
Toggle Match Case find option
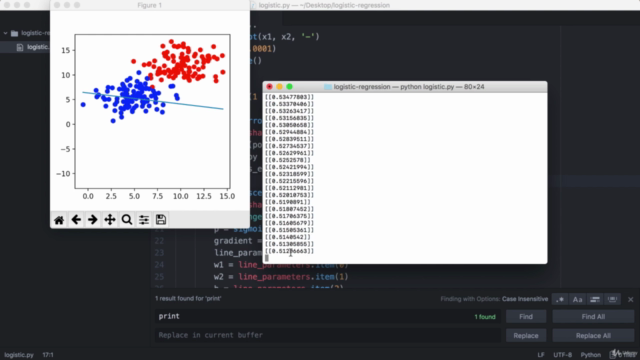577,299
